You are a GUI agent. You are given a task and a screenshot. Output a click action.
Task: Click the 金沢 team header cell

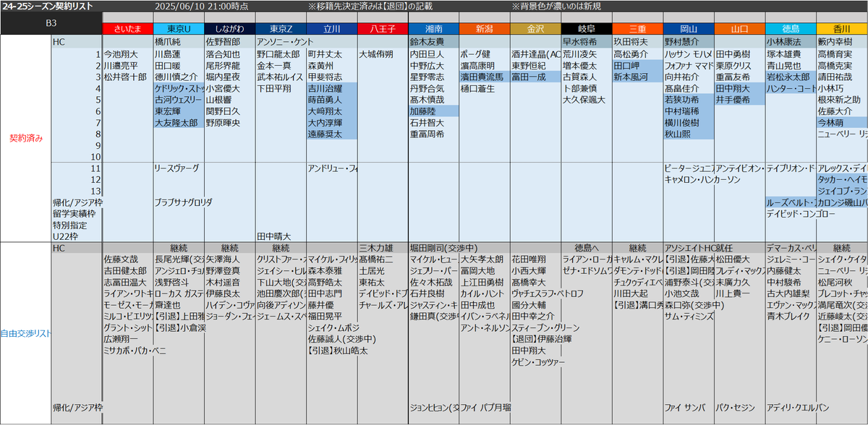coord(535,29)
